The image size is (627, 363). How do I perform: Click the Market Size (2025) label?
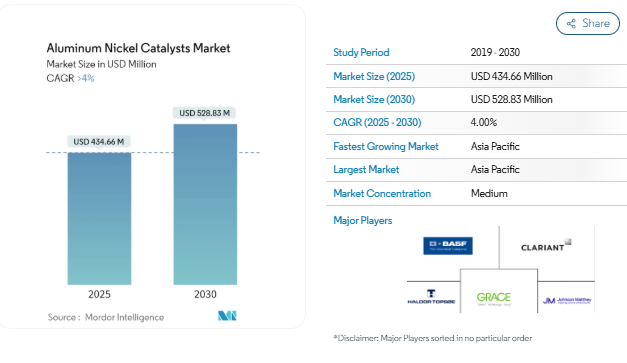374,76
